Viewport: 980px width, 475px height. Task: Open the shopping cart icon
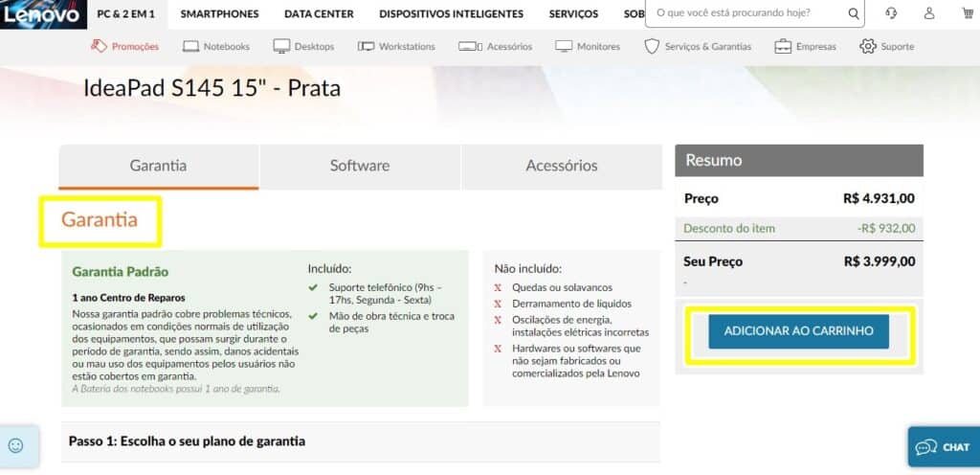click(969, 13)
